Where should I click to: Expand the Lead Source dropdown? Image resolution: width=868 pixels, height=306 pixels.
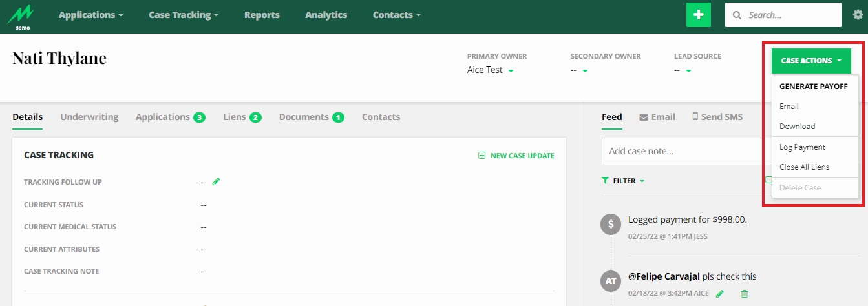click(x=688, y=70)
